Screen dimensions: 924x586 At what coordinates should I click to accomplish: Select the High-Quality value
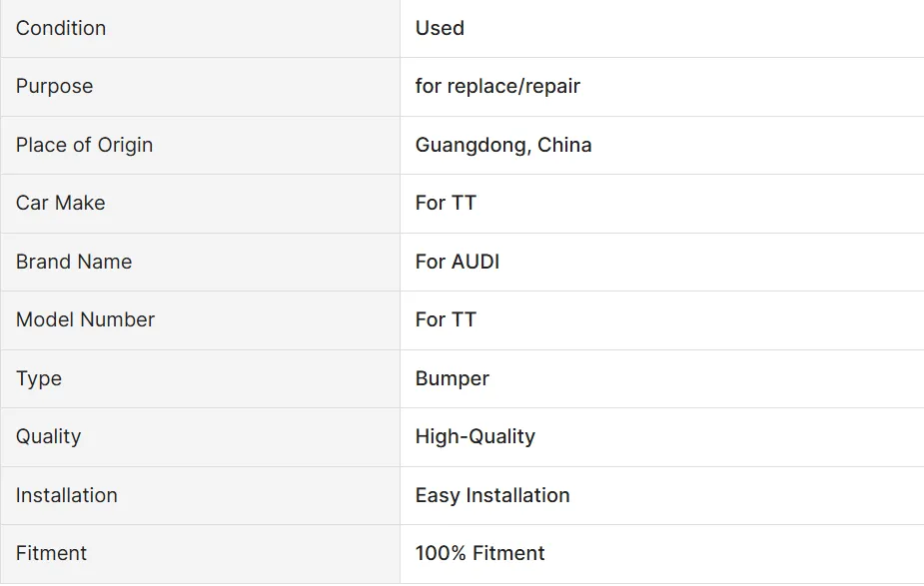click(475, 436)
